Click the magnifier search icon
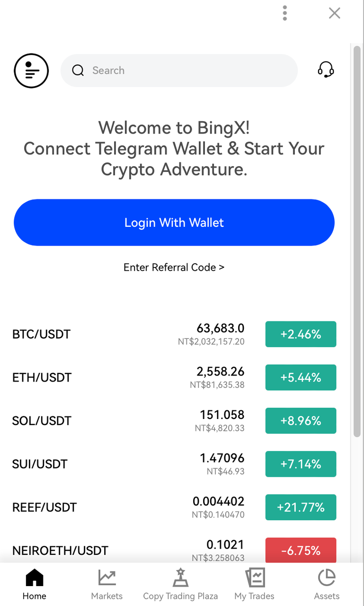This screenshot has height=606, width=364. (78, 71)
